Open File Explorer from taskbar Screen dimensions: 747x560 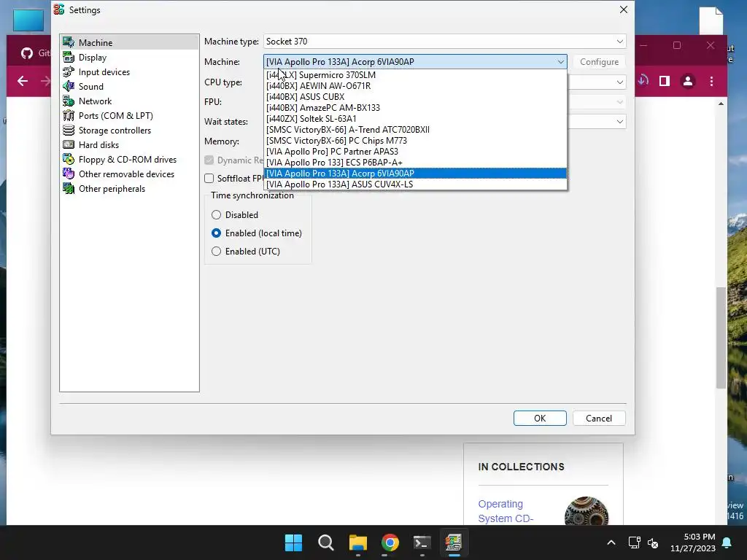tap(357, 542)
